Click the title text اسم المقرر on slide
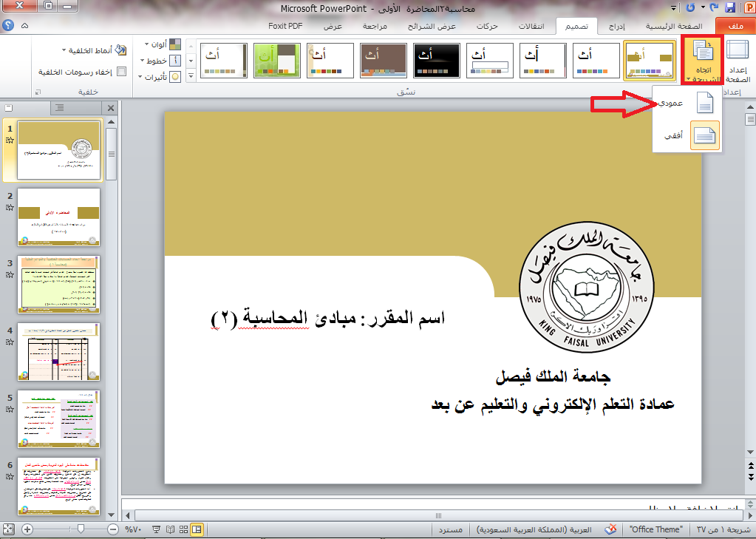Viewport: 756px width, 539px height. click(328, 319)
